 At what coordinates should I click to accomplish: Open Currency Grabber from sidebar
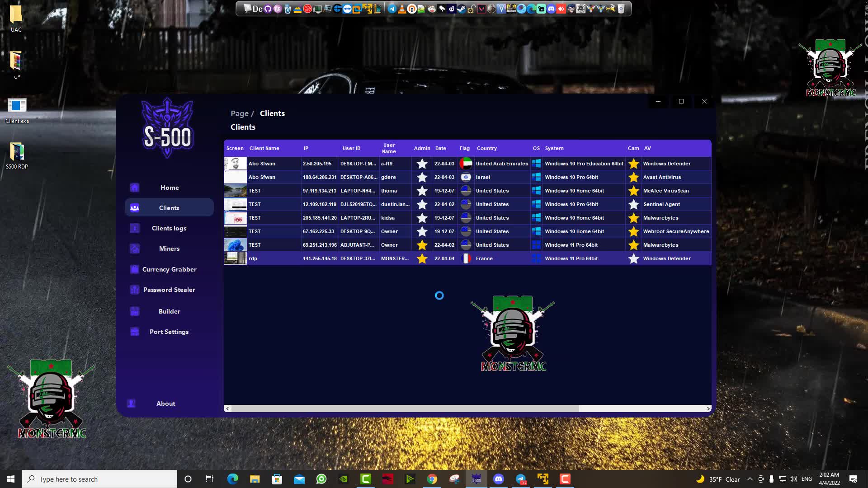[169, 269]
